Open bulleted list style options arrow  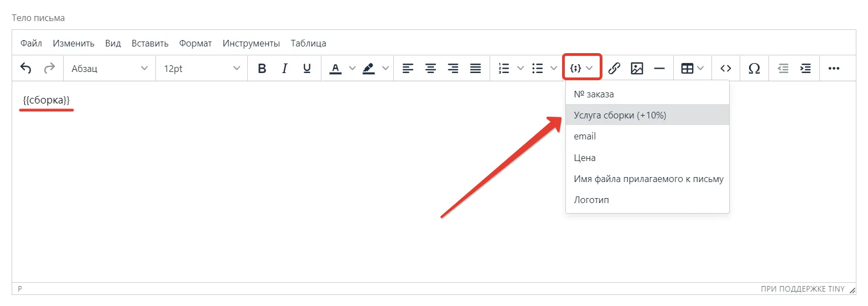point(554,68)
